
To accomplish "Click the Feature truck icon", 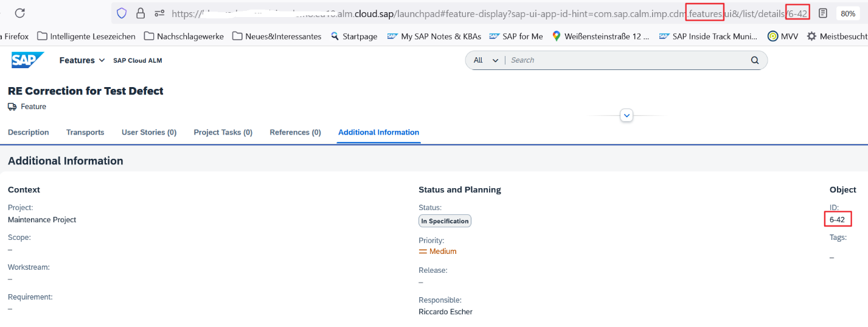I will [12, 107].
